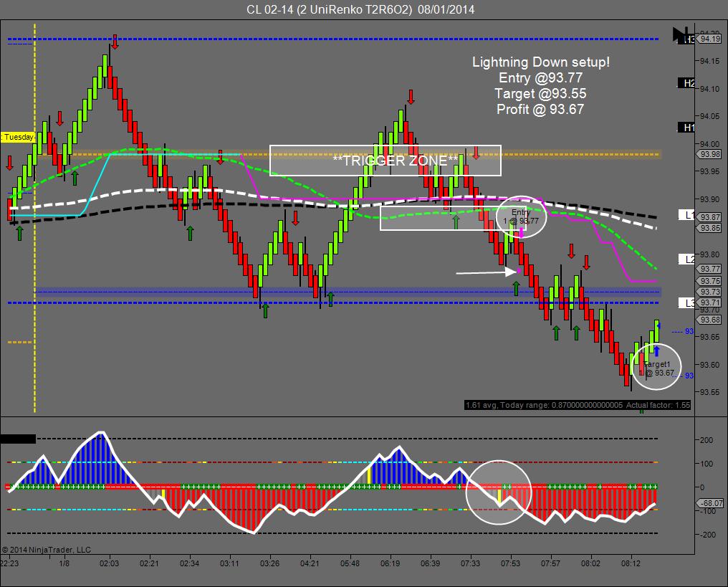The height and width of the screenshot is (587, 728).
Task: Click the 93.75 price marker tag
Action: pos(710,280)
